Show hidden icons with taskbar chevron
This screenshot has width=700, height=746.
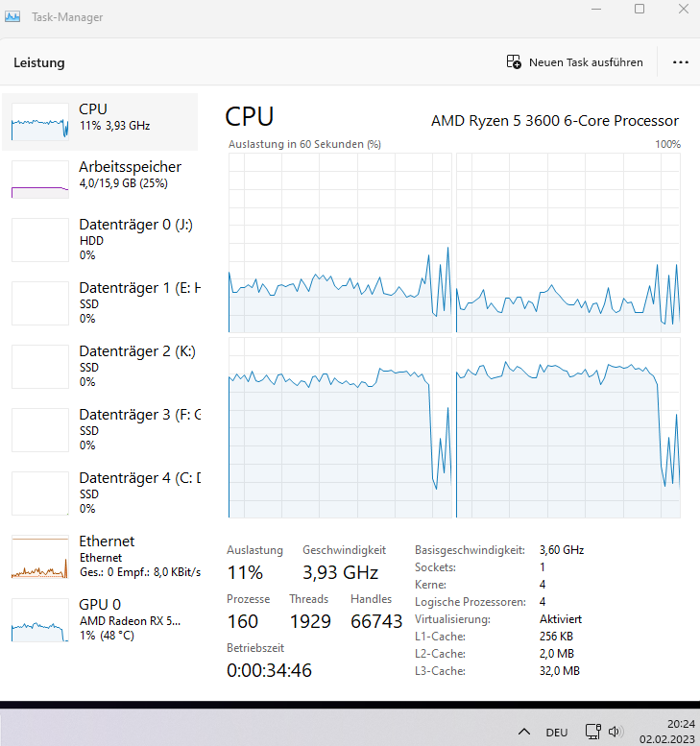point(524,732)
